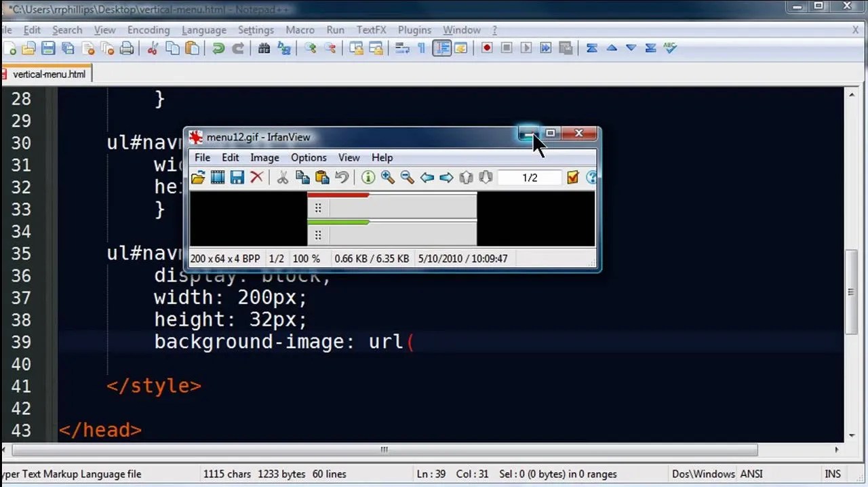The image size is (868, 487).
Task: Click the 1/2 page field in IrfanView
Action: 530,178
